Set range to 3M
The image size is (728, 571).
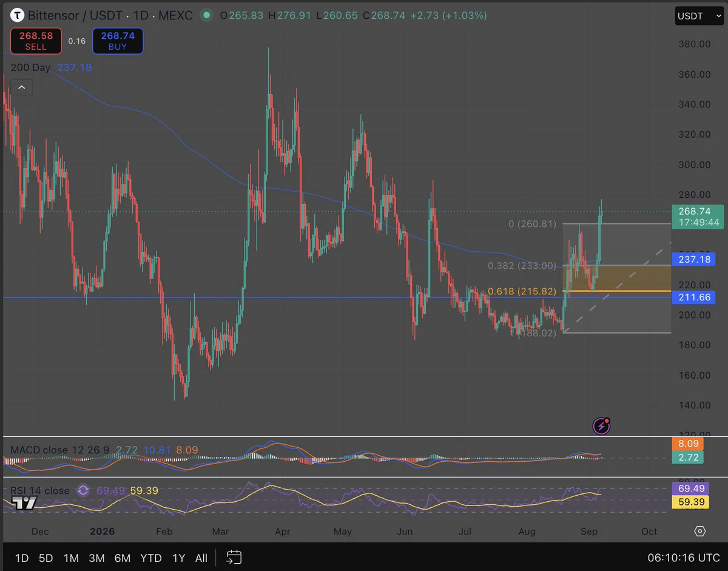96,558
